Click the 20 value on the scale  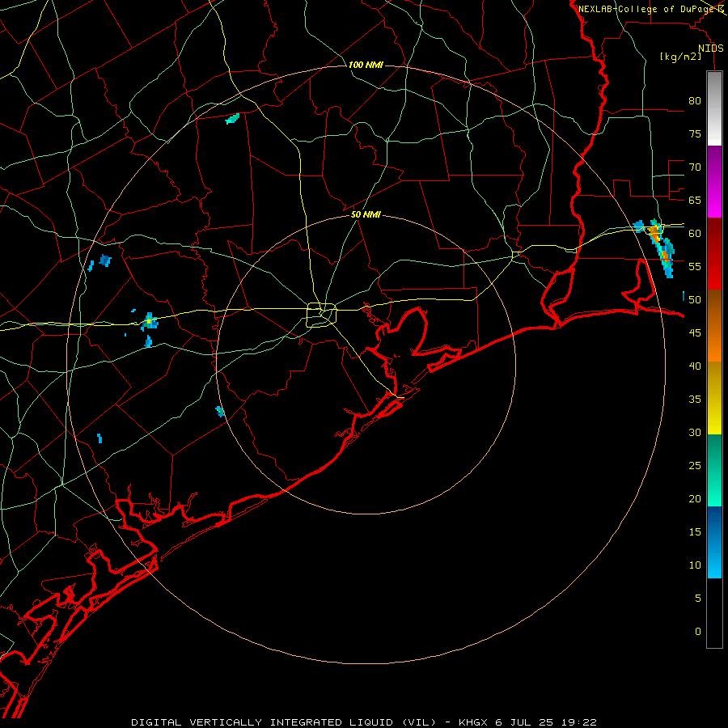[695, 498]
